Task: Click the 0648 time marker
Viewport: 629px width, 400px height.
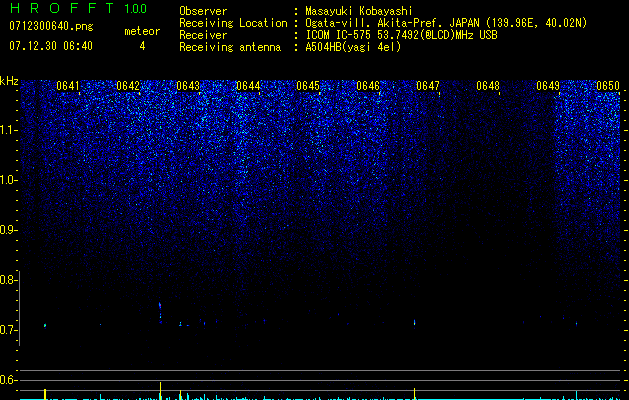Action: 488,86
